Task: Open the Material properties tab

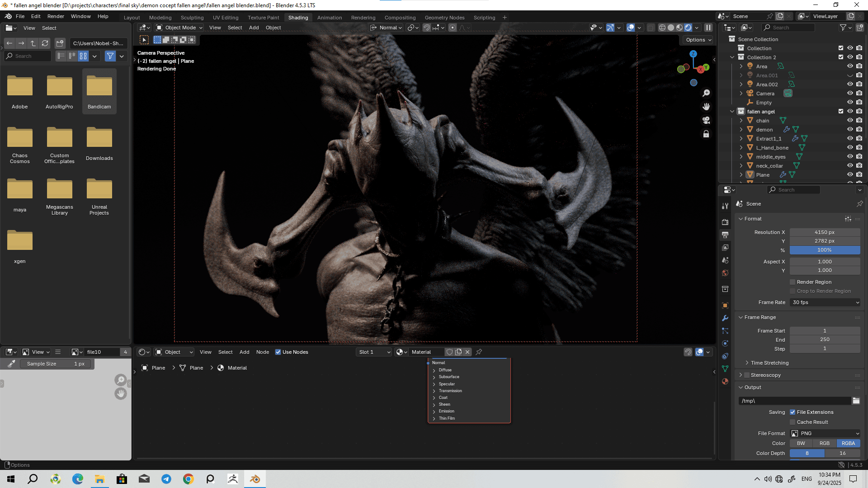Action: coord(725,381)
